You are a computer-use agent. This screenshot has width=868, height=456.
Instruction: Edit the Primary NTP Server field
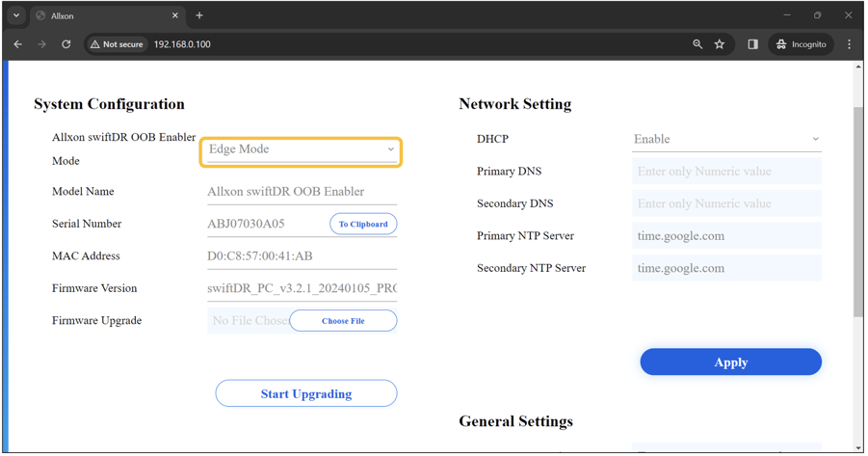pyautogui.click(x=726, y=236)
